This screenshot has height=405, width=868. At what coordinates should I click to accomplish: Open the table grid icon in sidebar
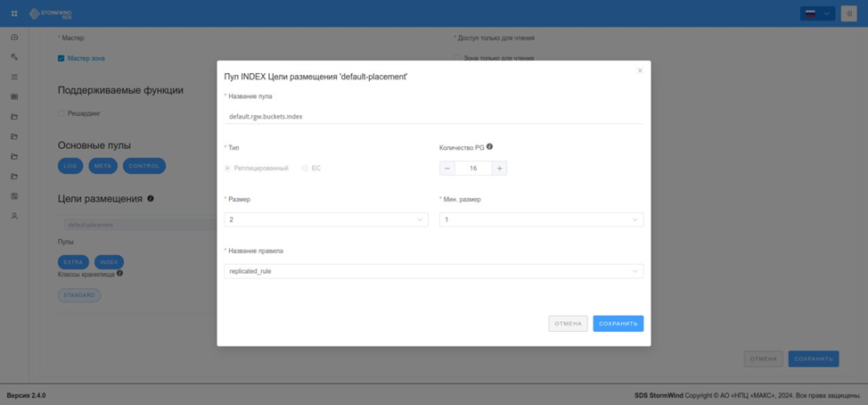click(x=14, y=96)
